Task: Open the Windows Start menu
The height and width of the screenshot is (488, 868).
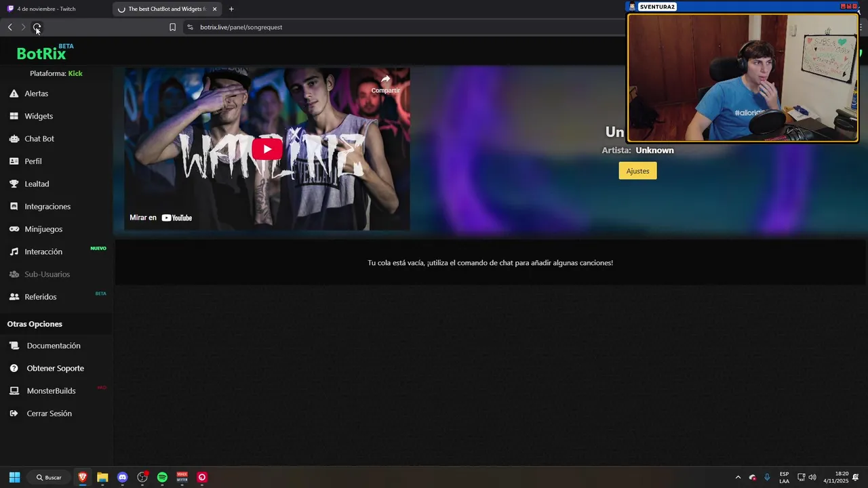Action: [14, 477]
